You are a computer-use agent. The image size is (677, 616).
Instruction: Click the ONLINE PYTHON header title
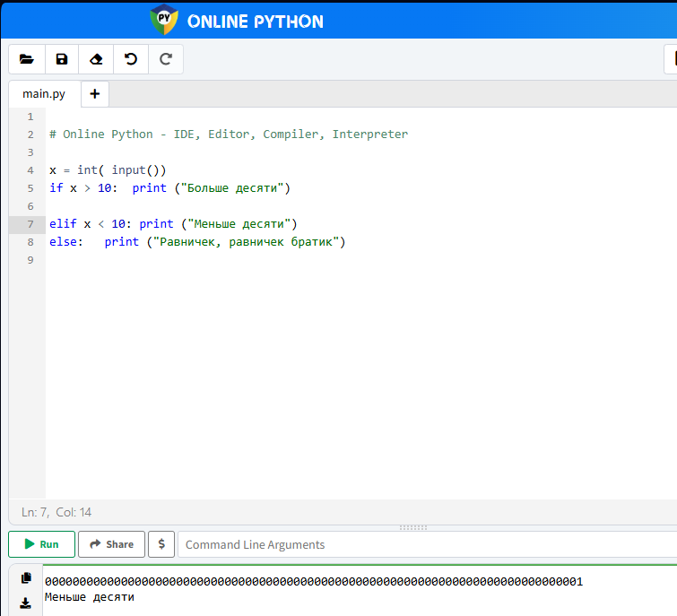coord(256,21)
